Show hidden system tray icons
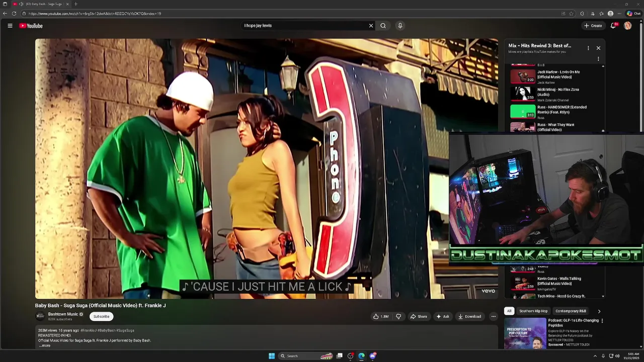The height and width of the screenshot is (362, 644). 595,356
